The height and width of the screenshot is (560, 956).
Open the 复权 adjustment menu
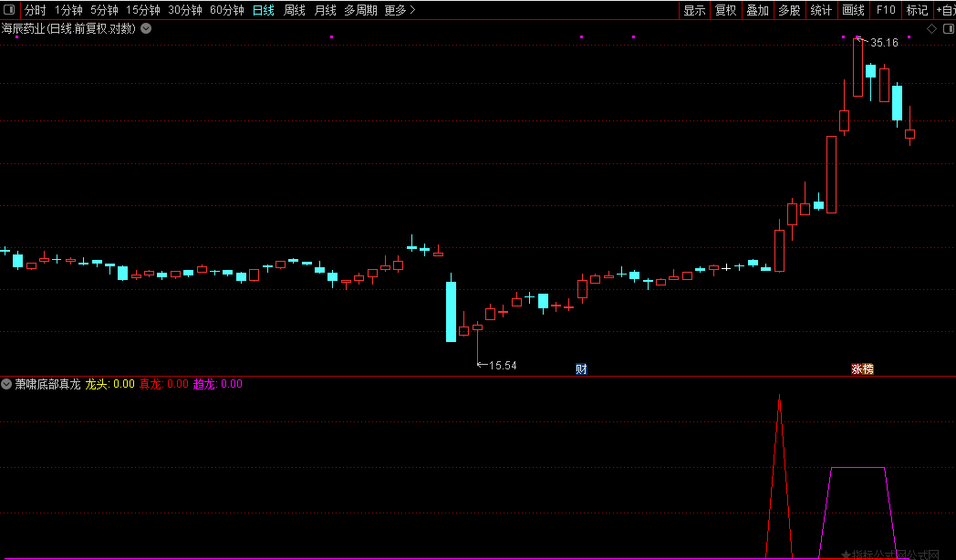pos(725,10)
